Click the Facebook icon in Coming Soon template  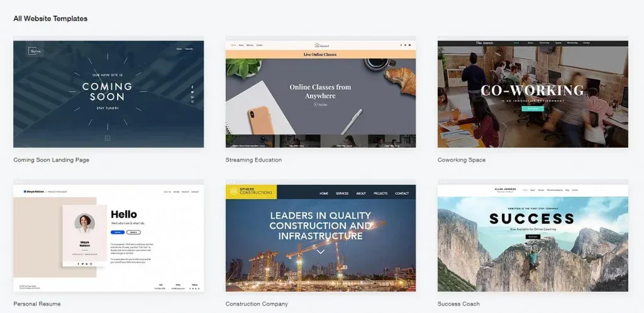192,87
